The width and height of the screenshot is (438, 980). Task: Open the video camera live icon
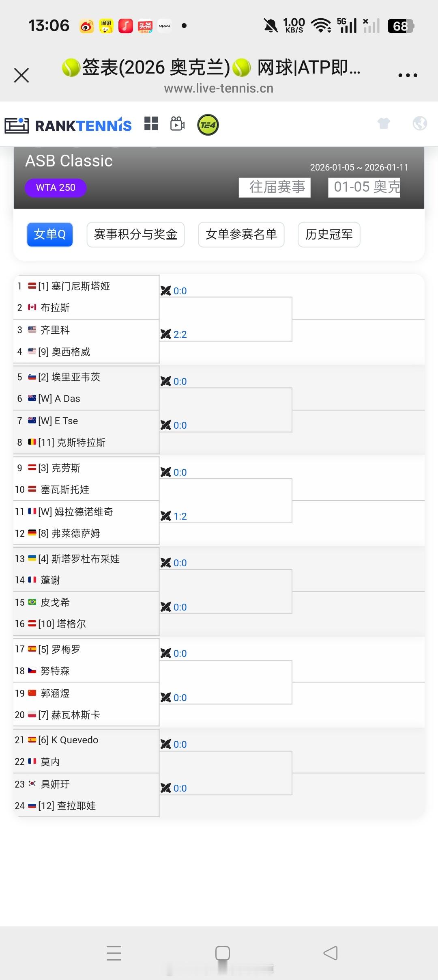[x=178, y=124]
